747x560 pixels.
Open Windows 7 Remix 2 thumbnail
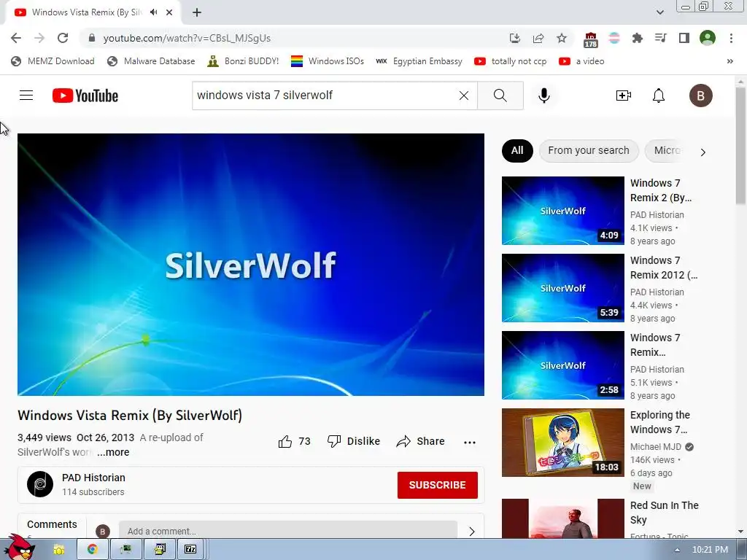pyautogui.click(x=562, y=211)
